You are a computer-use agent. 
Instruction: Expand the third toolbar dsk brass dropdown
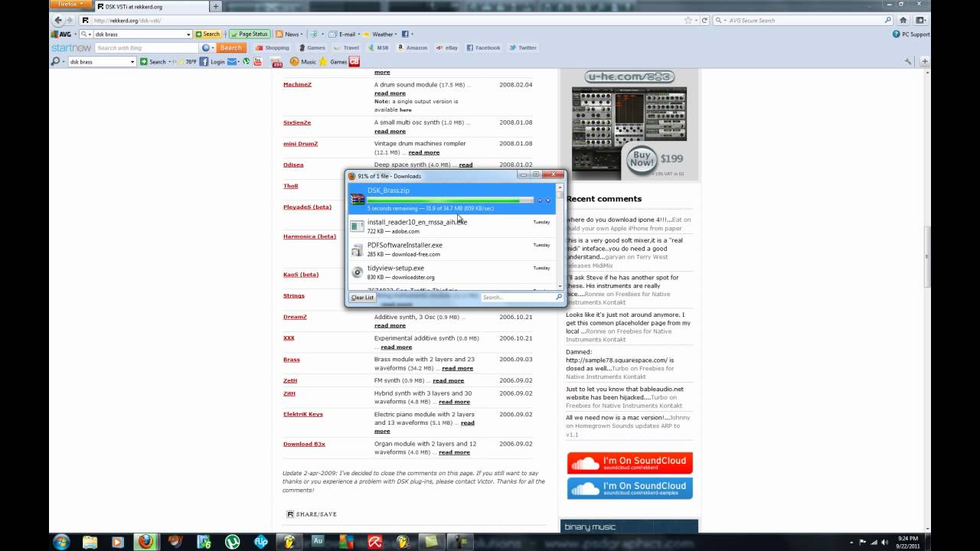132,62
